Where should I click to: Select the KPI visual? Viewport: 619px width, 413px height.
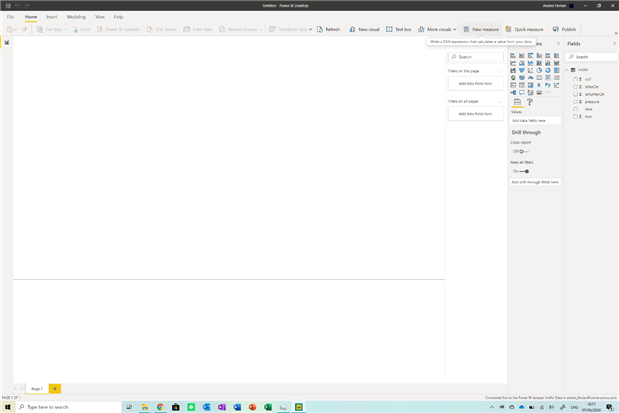pyautogui.click(x=557, y=77)
